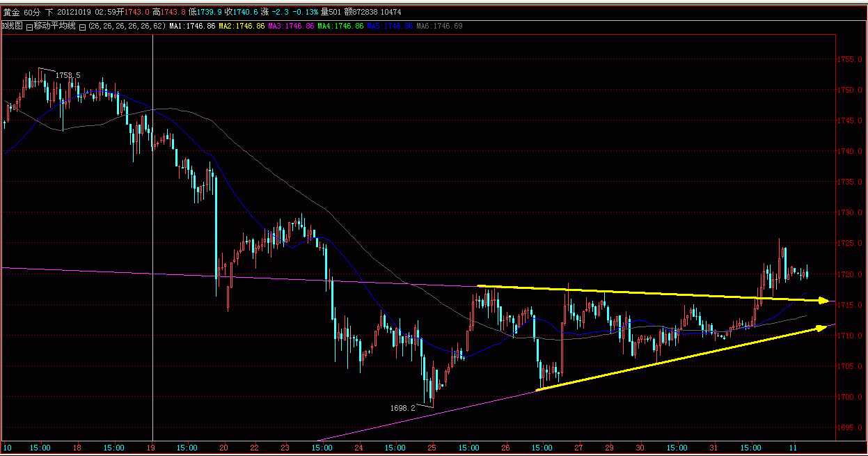Select the lower yellow ascending trendline
Screen dimensions: 868x456
[x=682, y=359]
